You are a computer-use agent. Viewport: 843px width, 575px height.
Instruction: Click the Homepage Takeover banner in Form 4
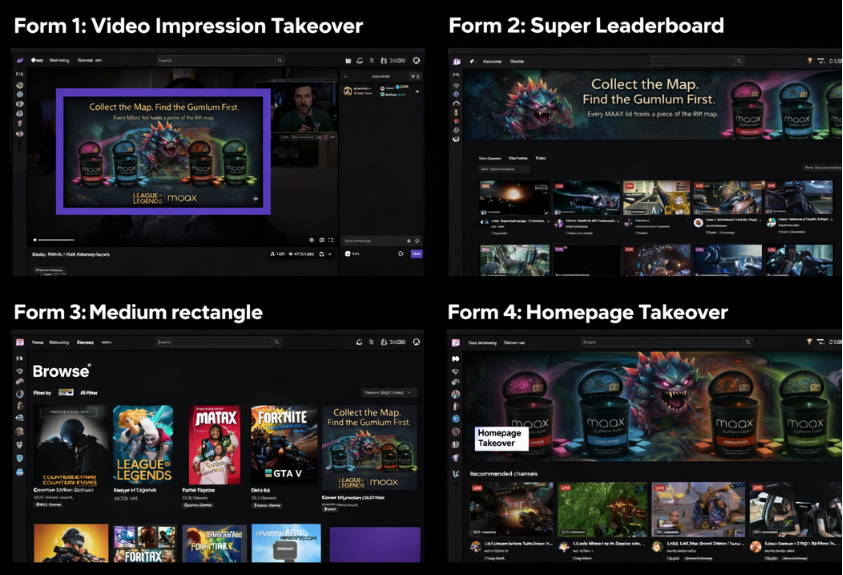652,406
